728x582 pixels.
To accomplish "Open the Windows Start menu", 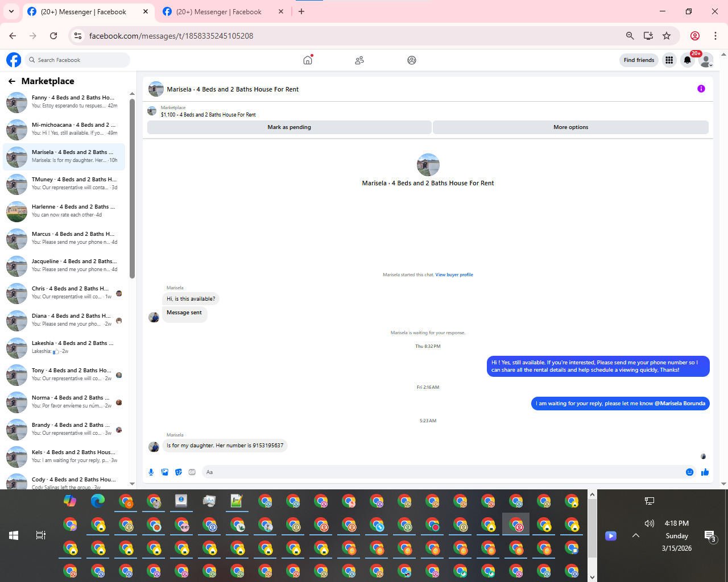I will 14,535.
